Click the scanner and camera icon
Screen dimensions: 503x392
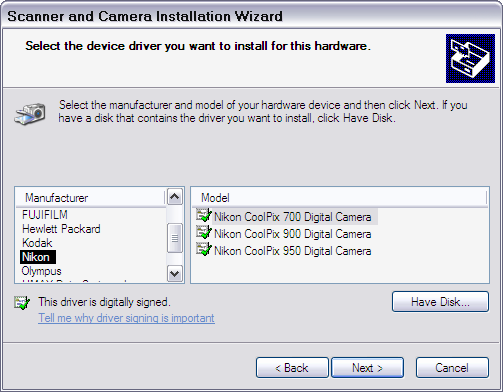tap(30, 114)
